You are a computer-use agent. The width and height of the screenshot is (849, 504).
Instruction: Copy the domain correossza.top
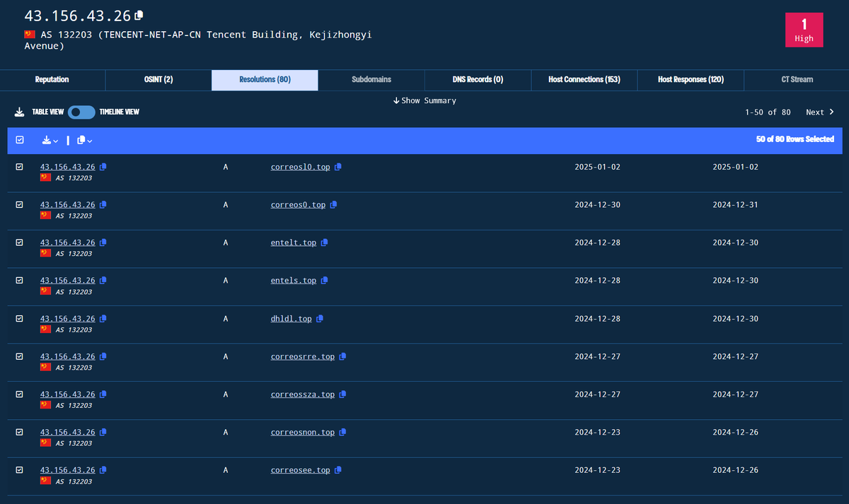(x=342, y=394)
